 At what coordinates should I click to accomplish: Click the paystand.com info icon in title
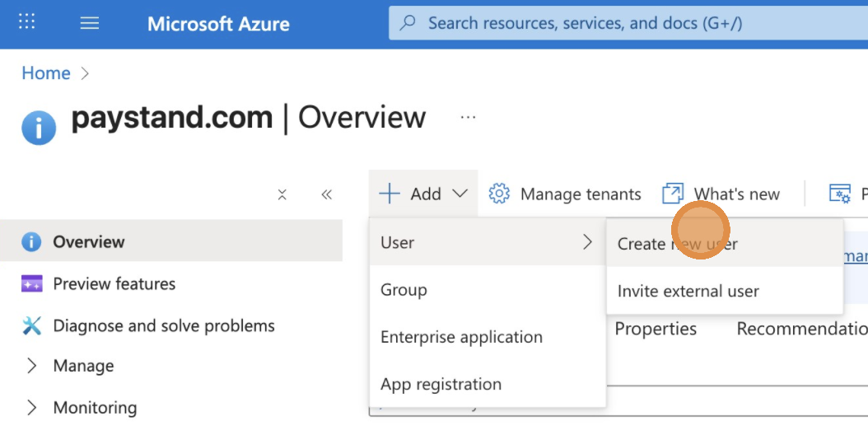pos(39,128)
